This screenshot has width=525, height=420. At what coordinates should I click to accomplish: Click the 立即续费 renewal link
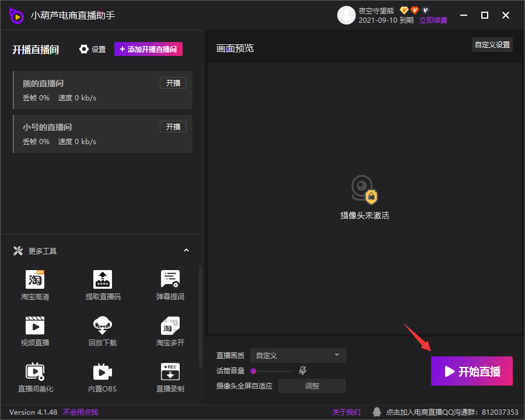pyautogui.click(x=433, y=20)
